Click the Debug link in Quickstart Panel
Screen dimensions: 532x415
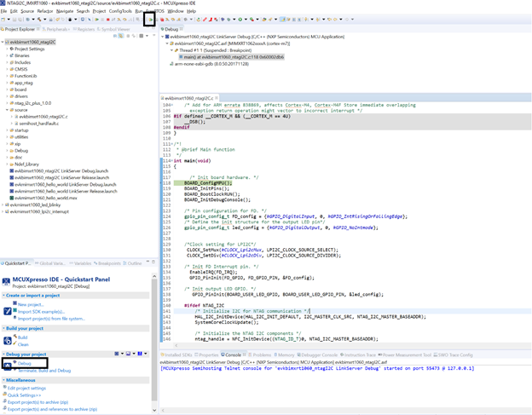25,363
